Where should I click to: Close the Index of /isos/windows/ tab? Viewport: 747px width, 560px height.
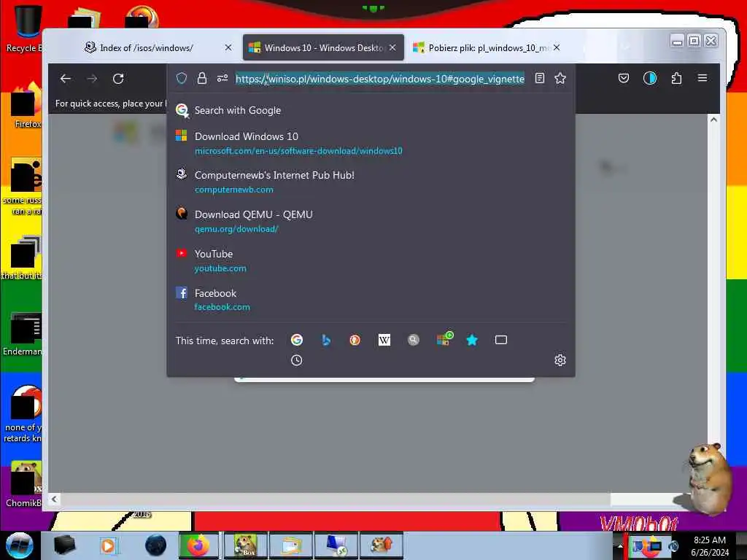pos(228,47)
